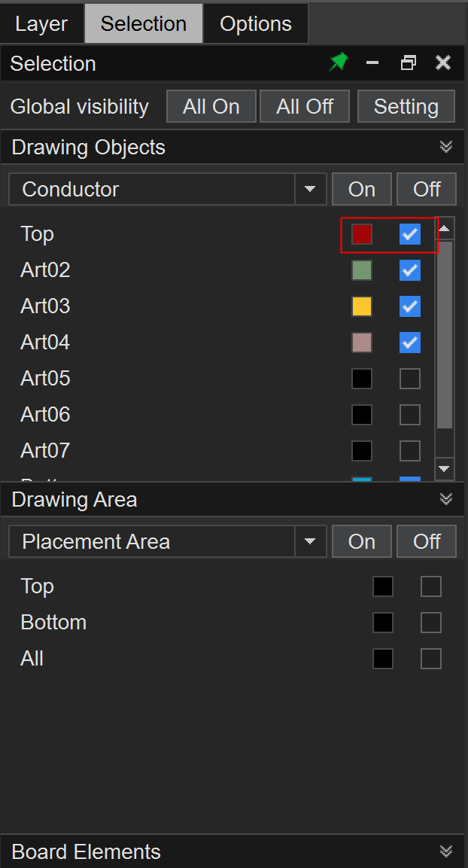Open the global visibility Setting button
The height and width of the screenshot is (868, 468).
click(x=406, y=106)
